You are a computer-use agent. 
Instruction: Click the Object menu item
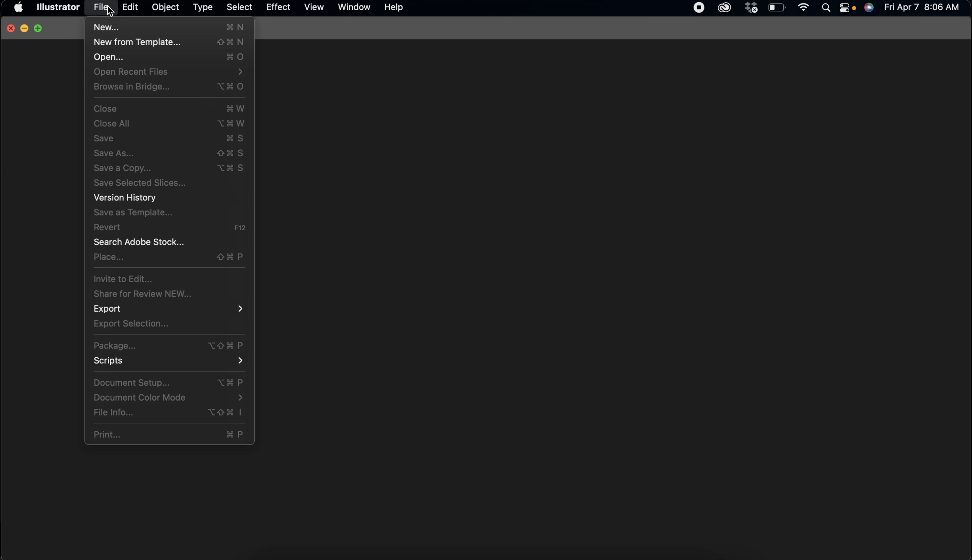click(x=165, y=7)
